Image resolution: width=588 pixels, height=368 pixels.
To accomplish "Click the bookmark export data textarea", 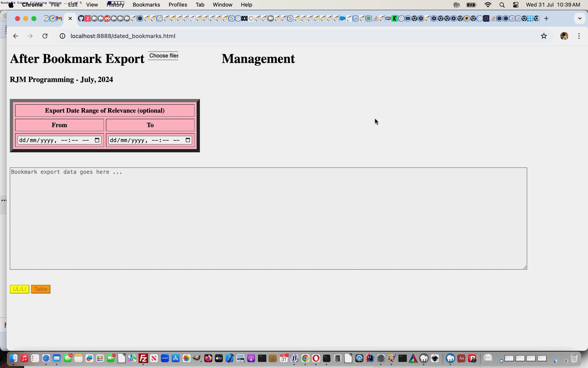I will pos(268,218).
